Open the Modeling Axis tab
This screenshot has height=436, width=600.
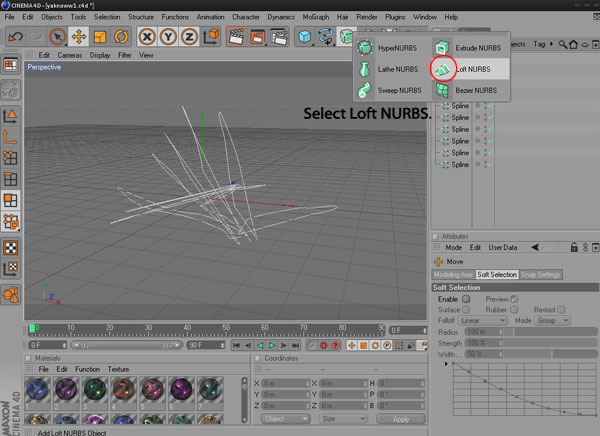pos(453,274)
